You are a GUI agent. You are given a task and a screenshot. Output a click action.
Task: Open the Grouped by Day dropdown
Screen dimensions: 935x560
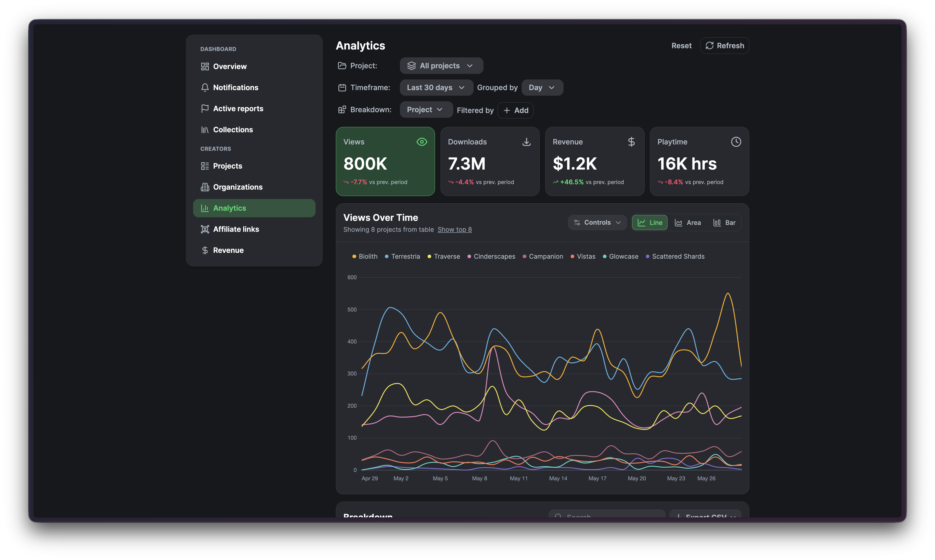[x=542, y=88]
